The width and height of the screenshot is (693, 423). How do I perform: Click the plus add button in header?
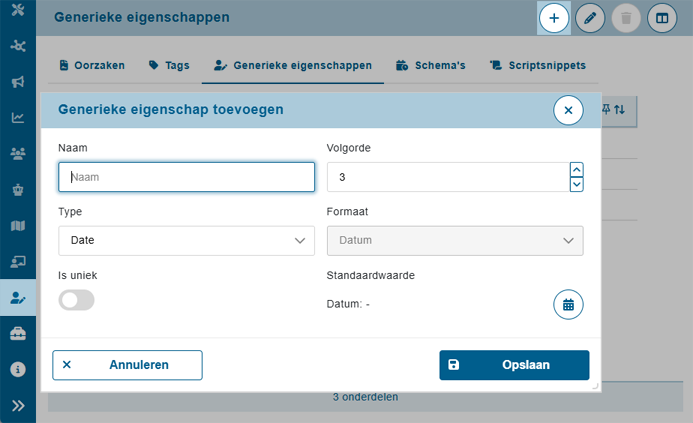point(554,18)
